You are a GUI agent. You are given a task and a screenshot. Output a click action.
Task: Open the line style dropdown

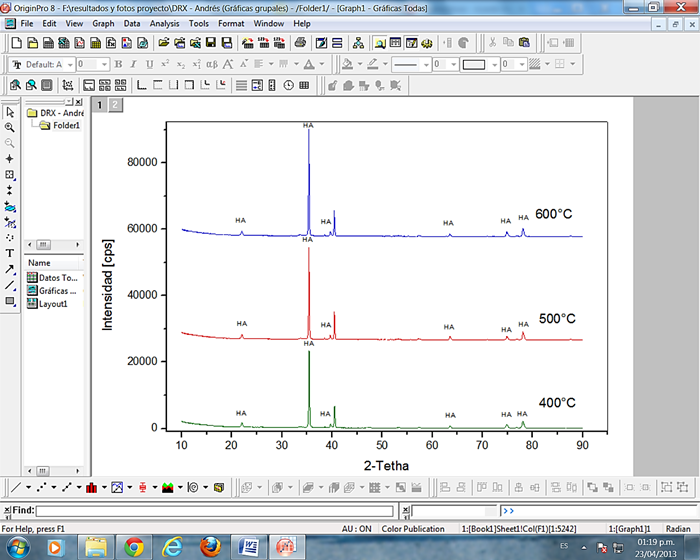(425, 64)
